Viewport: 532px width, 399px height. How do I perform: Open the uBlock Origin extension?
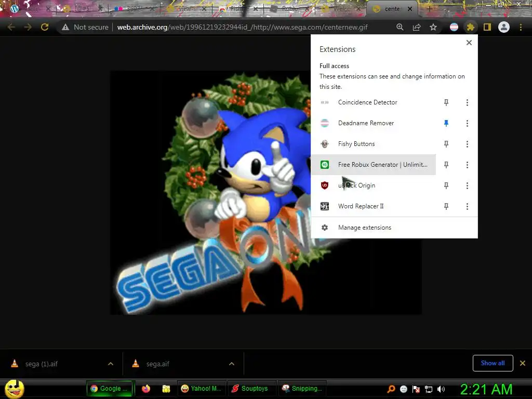pos(373,185)
